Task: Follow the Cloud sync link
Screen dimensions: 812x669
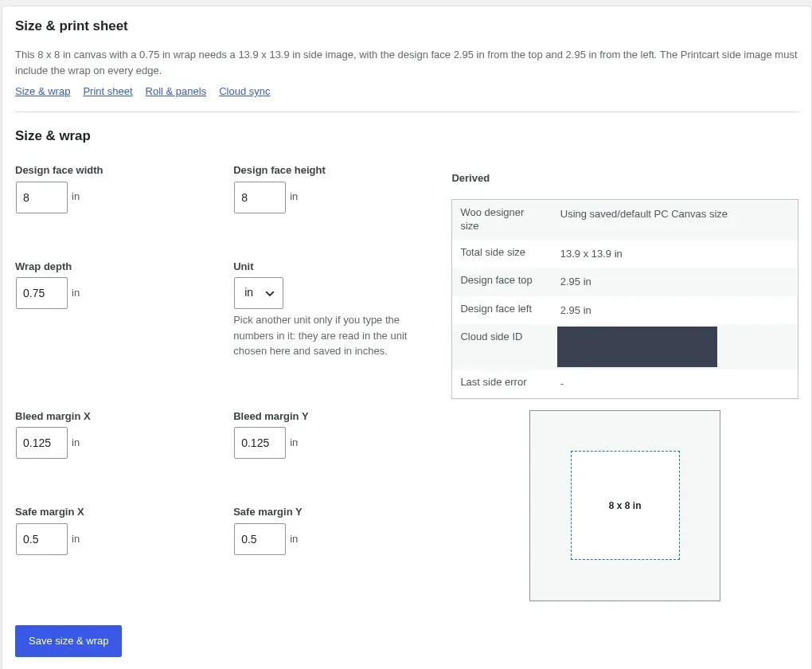Action: tap(244, 92)
